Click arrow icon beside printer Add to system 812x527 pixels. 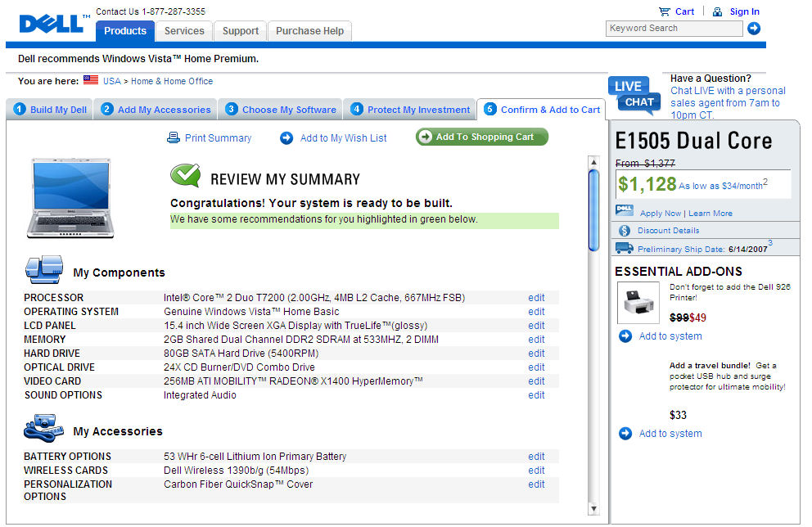click(x=625, y=336)
